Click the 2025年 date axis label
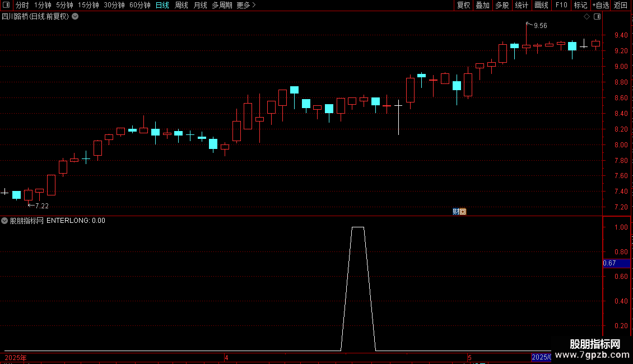This screenshot has width=633, height=364. click(x=16, y=357)
